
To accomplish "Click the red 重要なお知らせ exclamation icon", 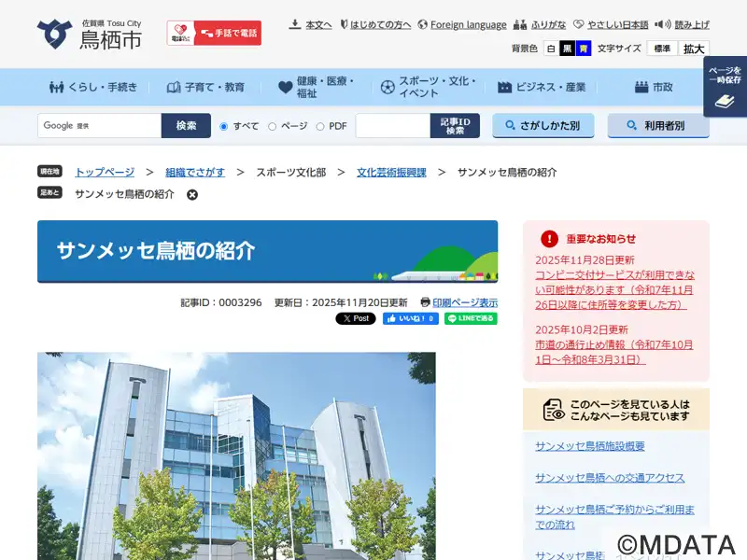I will (x=549, y=239).
